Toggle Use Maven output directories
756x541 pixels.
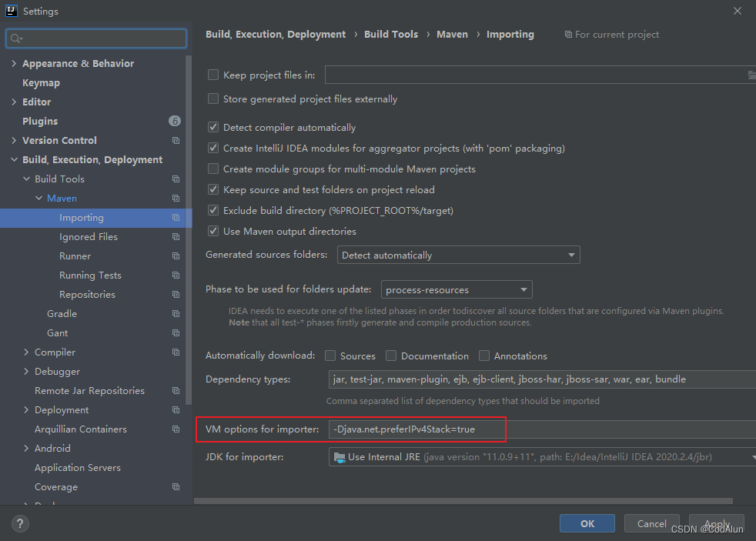(x=212, y=231)
